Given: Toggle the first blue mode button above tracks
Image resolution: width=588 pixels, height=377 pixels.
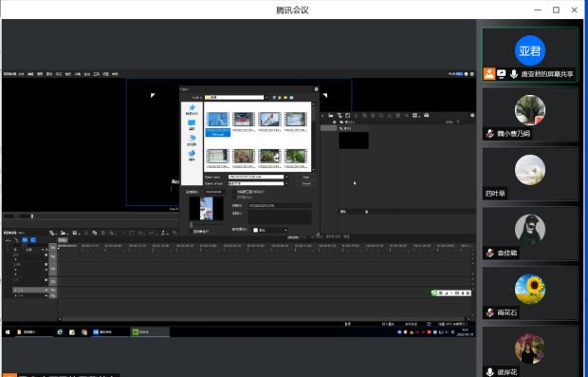Looking at the screenshot, I should tap(25, 240).
